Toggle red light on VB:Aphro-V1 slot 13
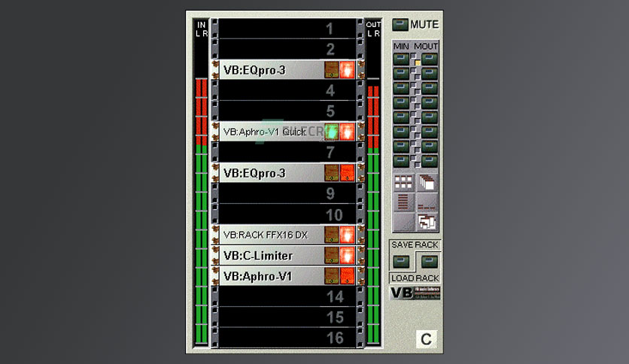The width and height of the screenshot is (629, 364). [348, 276]
